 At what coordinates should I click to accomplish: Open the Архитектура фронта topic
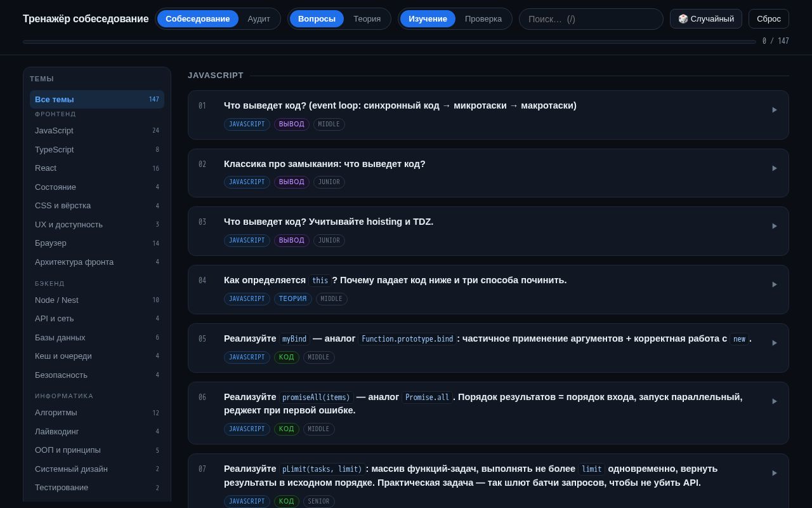97,262
